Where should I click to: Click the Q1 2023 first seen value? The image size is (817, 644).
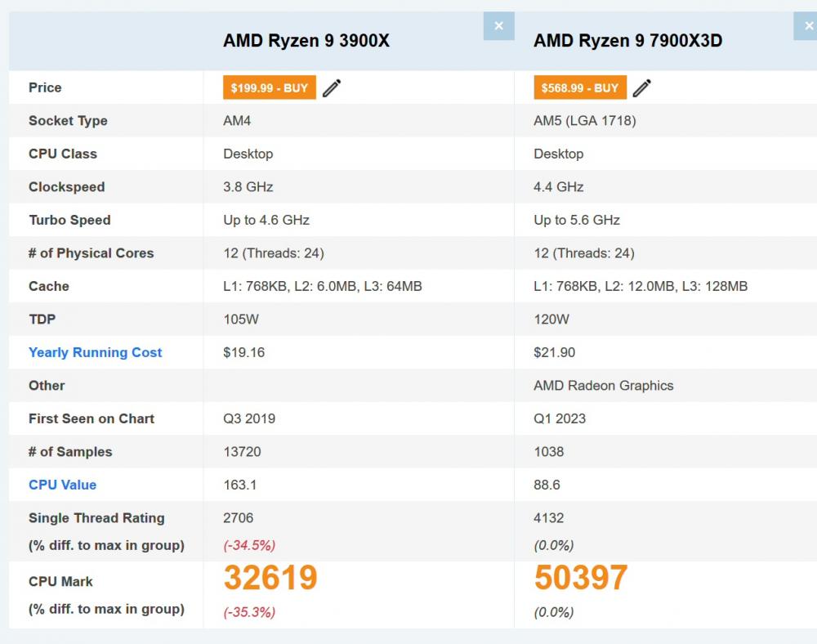click(560, 418)
